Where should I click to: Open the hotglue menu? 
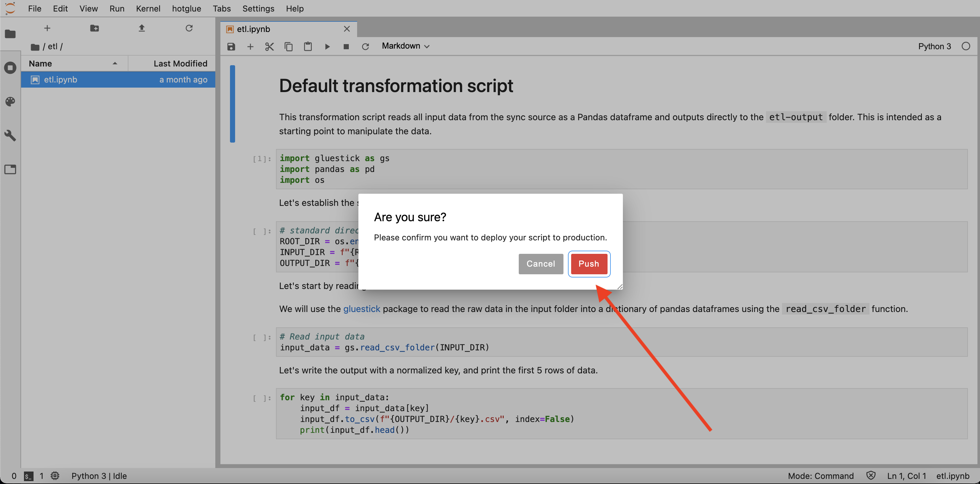click(x=186, y=8)
